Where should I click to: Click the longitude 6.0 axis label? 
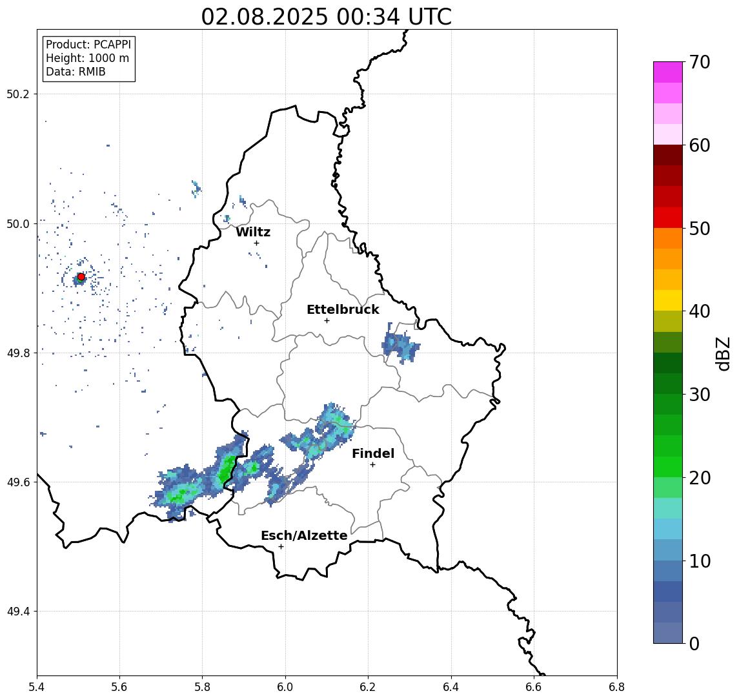click(286, 687)
